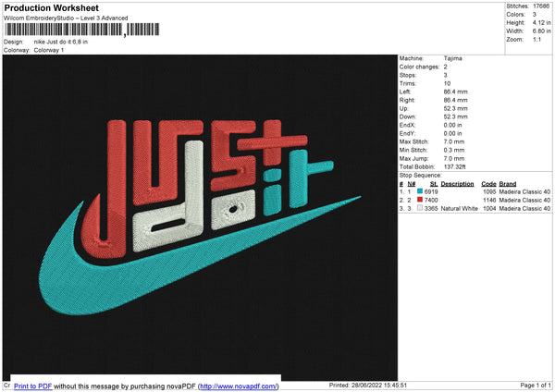Click the 'Description' column header
Screen dimensions: 555x392
[457, 184]
